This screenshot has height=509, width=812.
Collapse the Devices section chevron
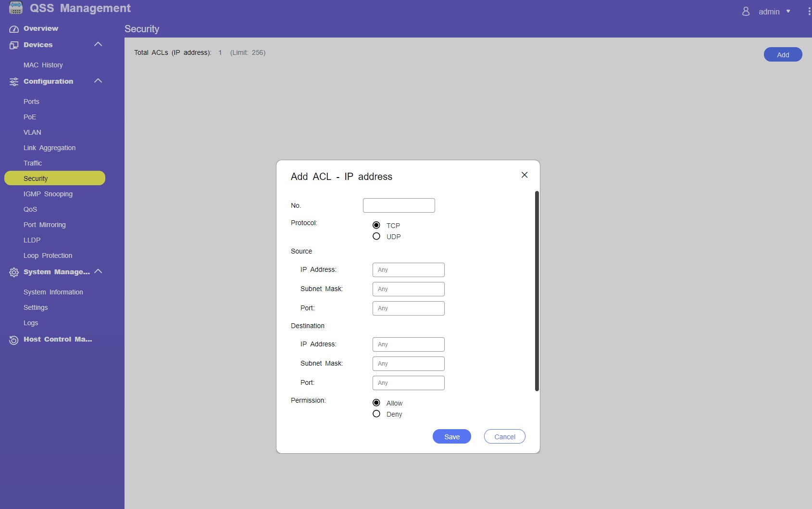[x=98, y=44]
